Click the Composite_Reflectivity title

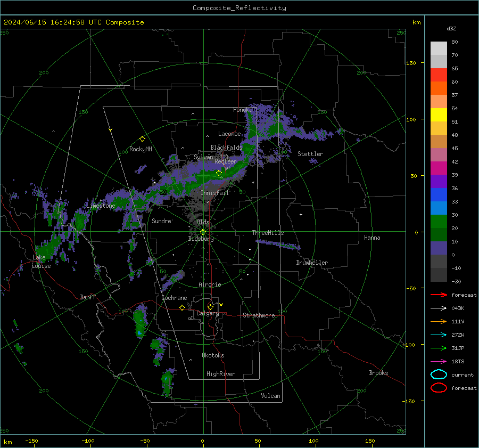(239, 8)
